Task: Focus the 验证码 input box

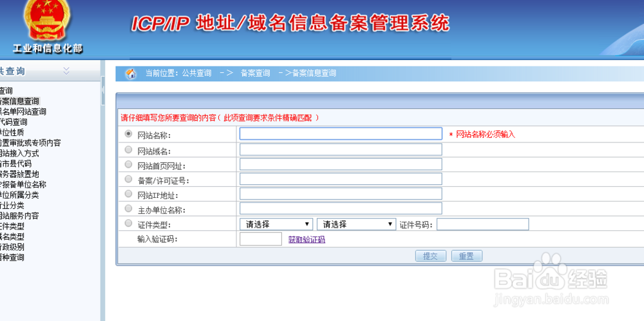Action: tap(260, 239)
